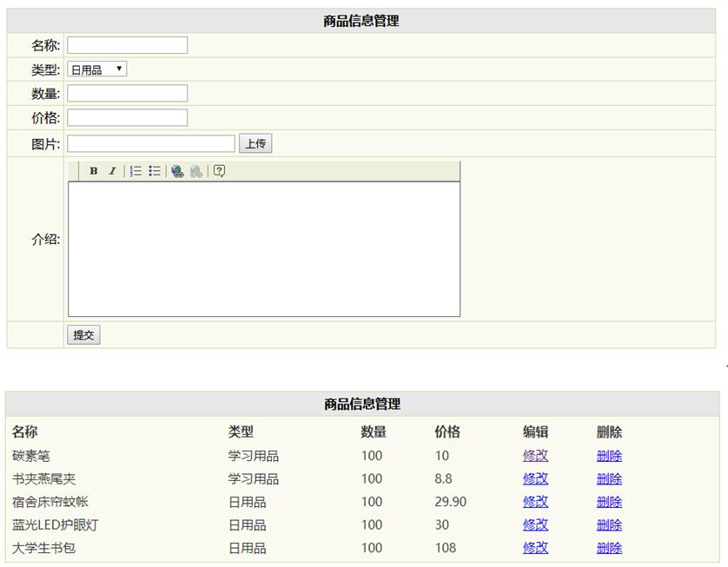
Task: Open 修改 link for 大学生书包
Action: [x=535, y=548]
